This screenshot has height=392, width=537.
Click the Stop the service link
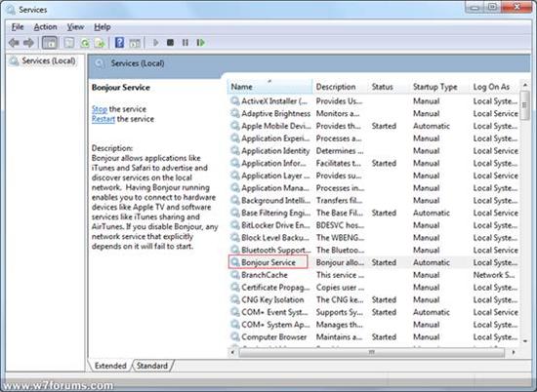[x=100, y=109]
